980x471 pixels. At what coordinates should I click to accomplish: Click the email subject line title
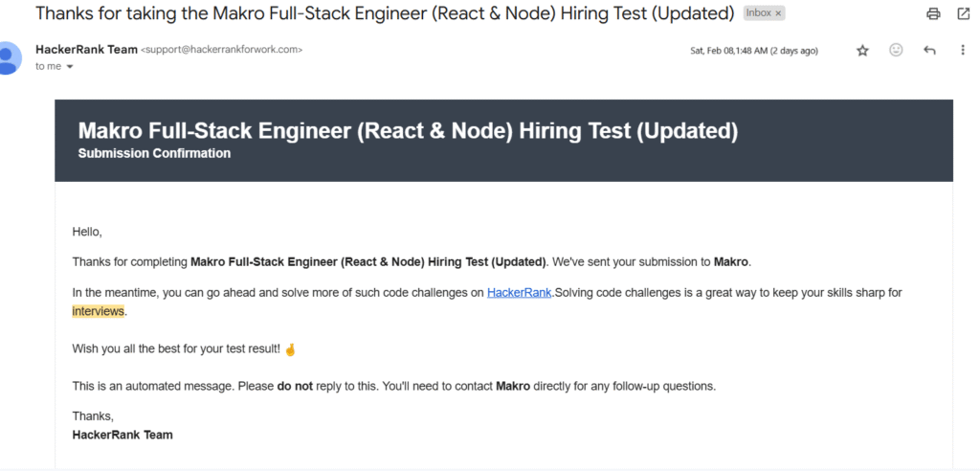[385, 13]
